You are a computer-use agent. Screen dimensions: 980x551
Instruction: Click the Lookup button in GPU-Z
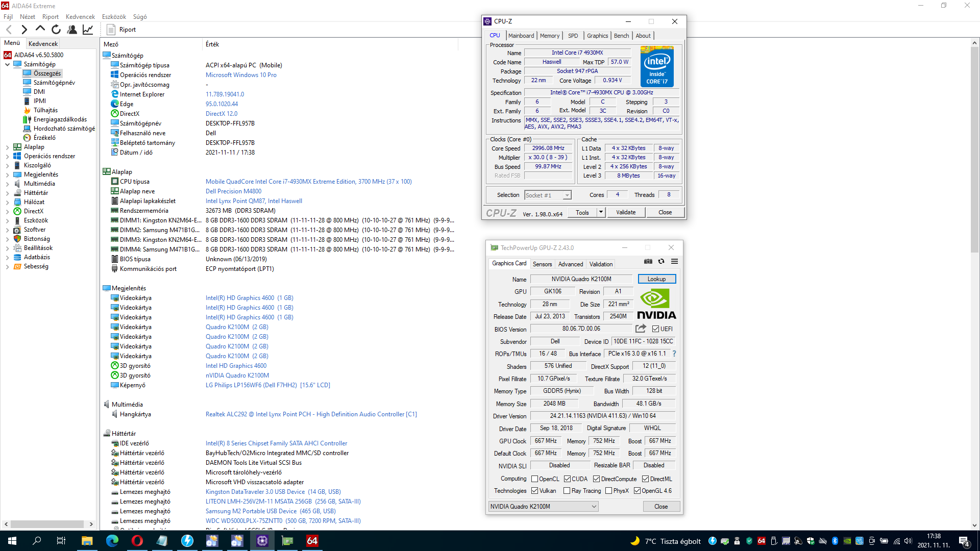(x=656, y=279)
